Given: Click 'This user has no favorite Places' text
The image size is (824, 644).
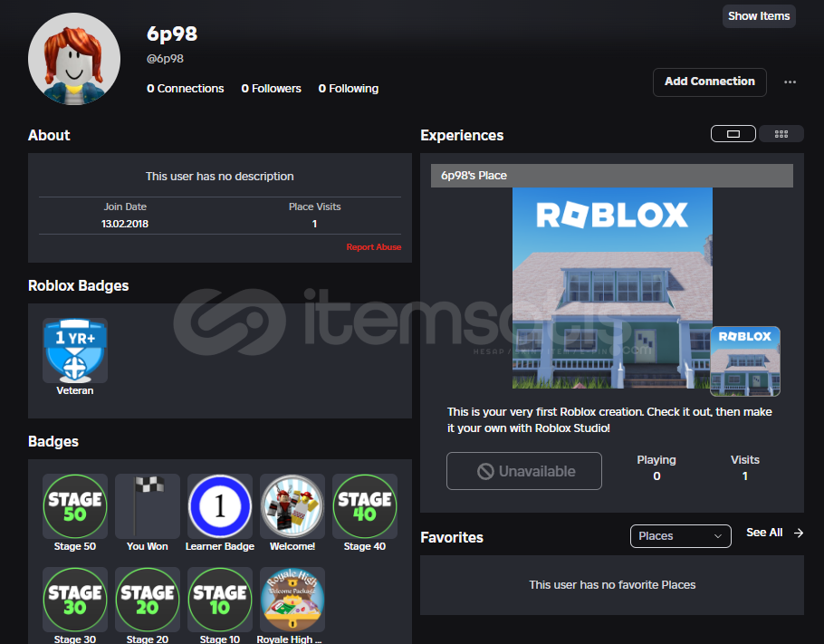Looking at the screenshot, I should coord(612,584).
